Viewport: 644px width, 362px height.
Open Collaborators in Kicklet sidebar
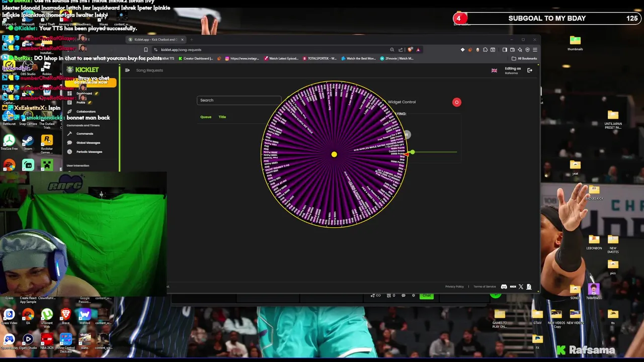(86, 112)
